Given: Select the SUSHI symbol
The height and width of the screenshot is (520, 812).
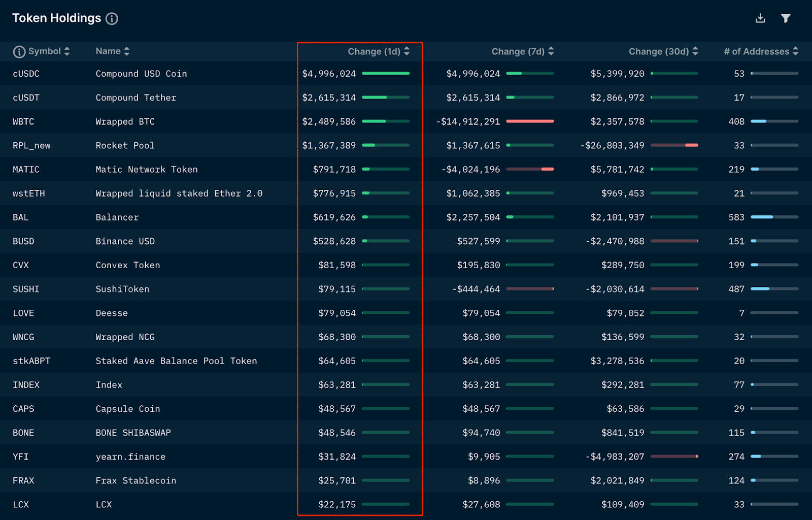Looking at the screenshot, I should click(26, 289).
